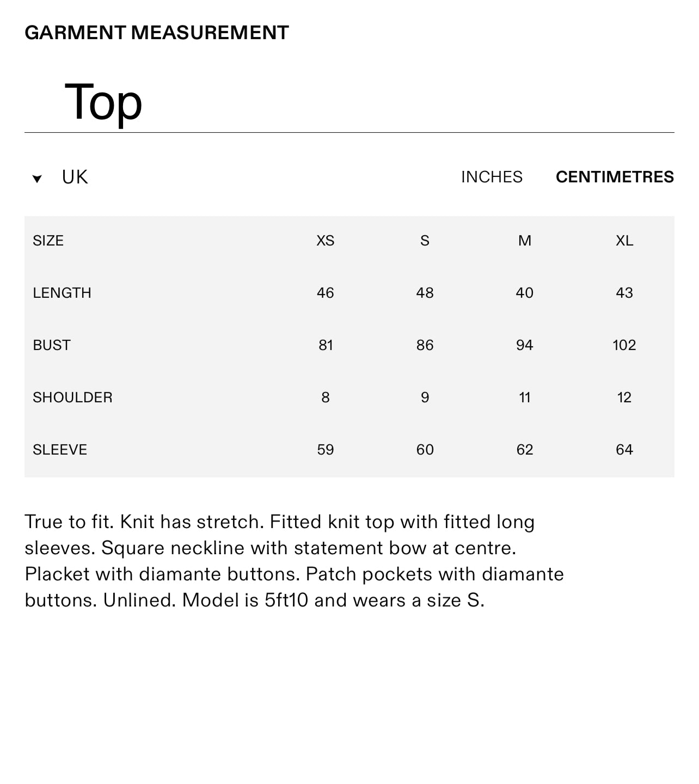Click the fit description paragraph
699x784 pixels.
(294, 561)
